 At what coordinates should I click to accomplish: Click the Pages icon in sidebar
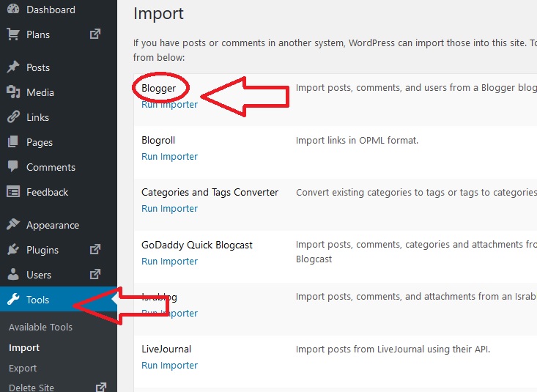click(x=13, y=142)
